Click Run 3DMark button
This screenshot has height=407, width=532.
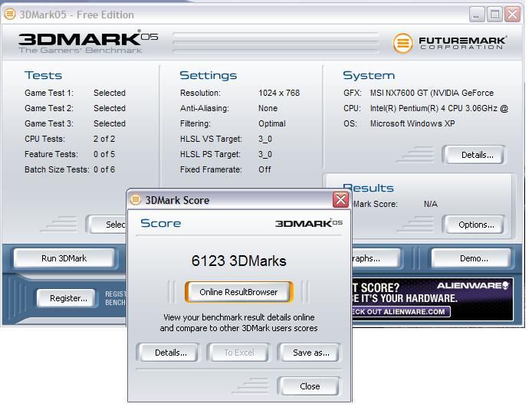64,258
